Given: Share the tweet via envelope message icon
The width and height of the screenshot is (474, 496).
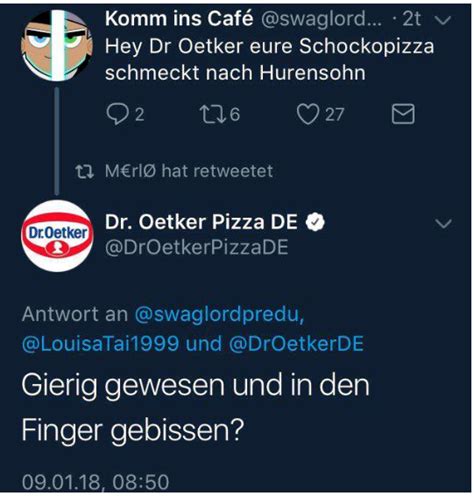Looking at the screenshot, I should [403, 114].
